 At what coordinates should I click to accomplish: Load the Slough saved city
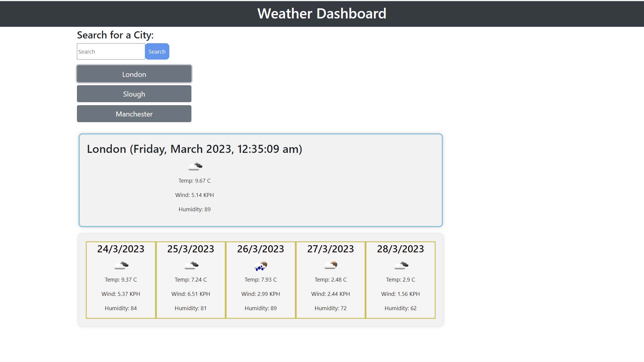134,94
